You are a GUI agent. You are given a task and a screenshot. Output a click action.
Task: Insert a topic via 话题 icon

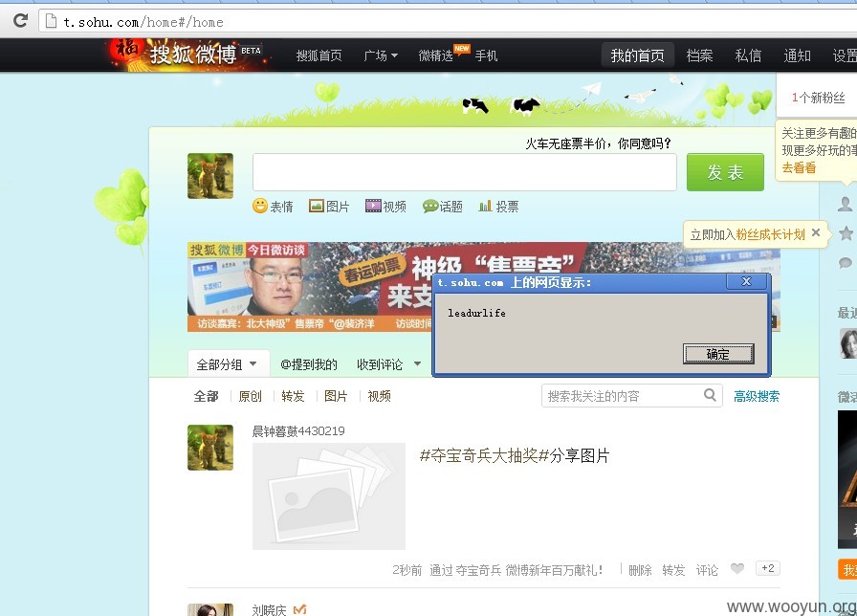443,206
